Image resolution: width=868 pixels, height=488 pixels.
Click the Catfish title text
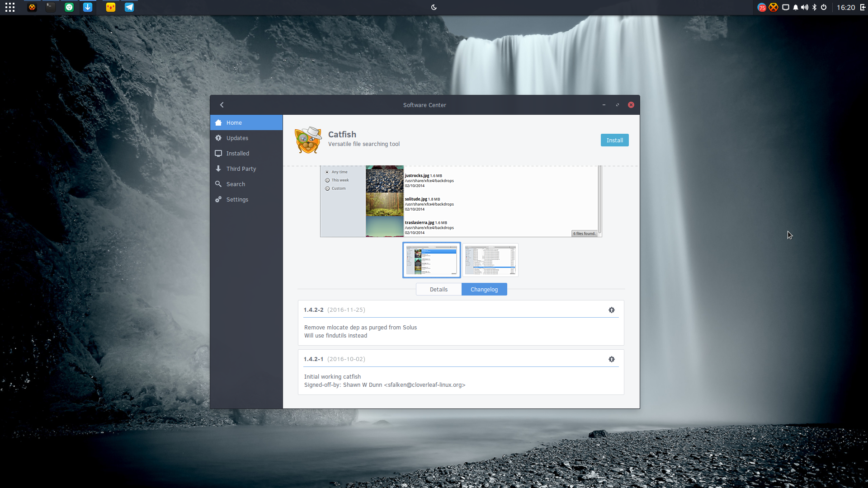tap(342, 134)
